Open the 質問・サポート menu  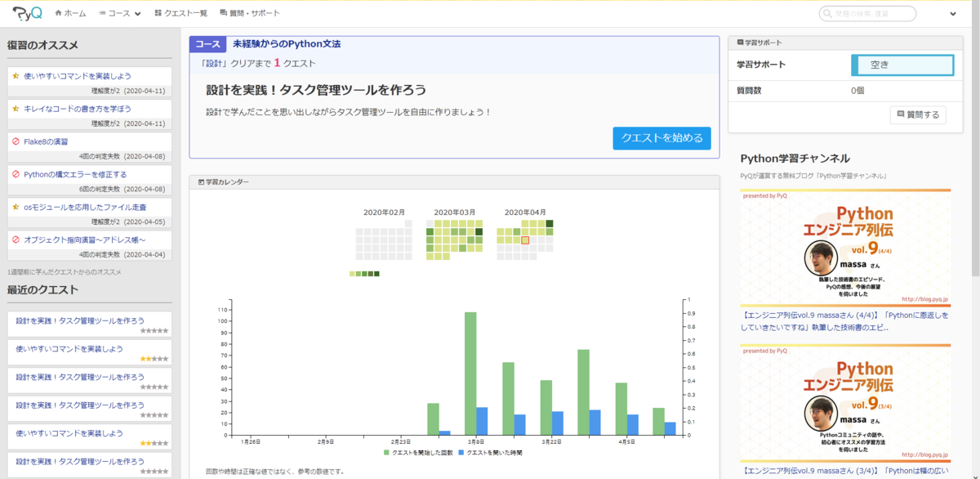click(249, 13)
